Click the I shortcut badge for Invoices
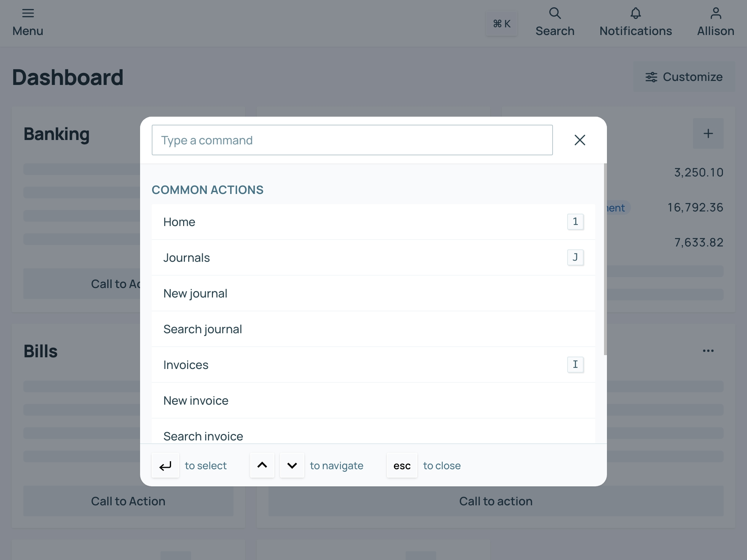The width and height of the screenshot is (747, 560). point(575,364)
